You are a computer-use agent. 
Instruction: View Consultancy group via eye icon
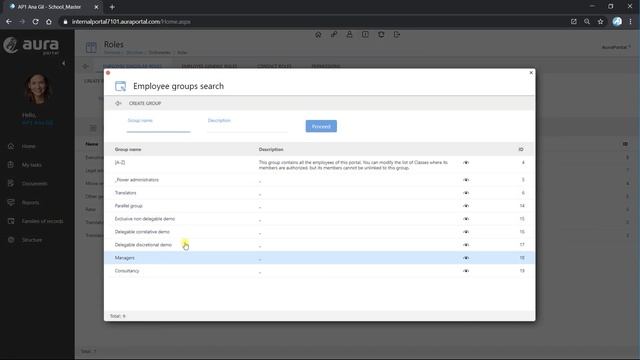tap(466, 271)
